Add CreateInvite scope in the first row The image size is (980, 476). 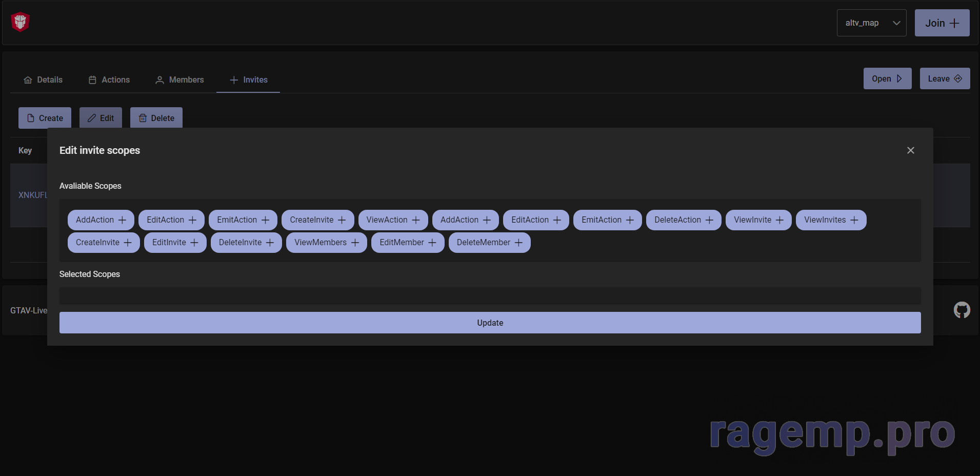click(x=318, y=220)
